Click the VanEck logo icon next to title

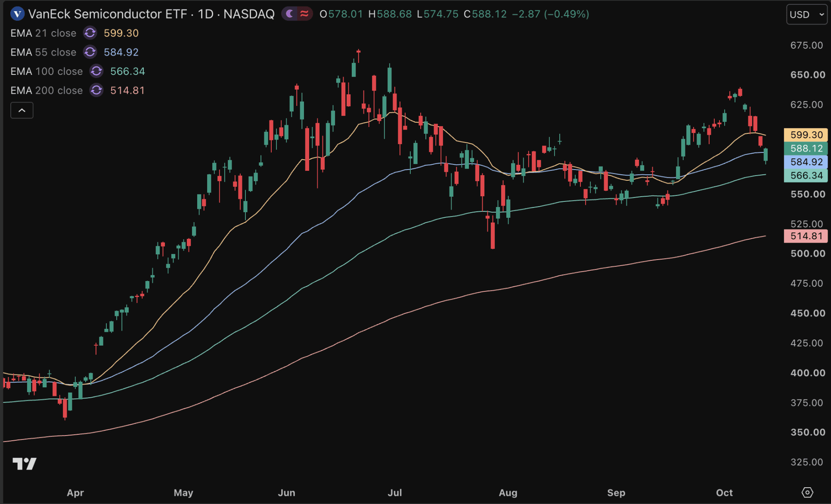pos(17,14)
